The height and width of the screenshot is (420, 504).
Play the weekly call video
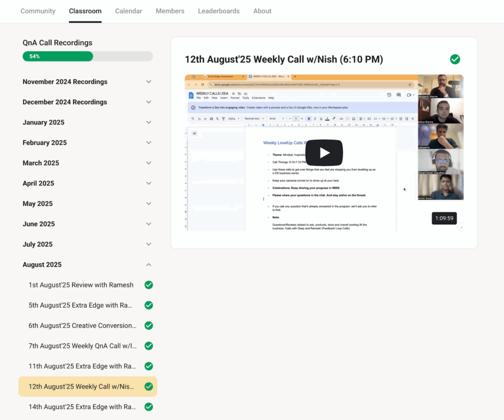pos(324,153)
